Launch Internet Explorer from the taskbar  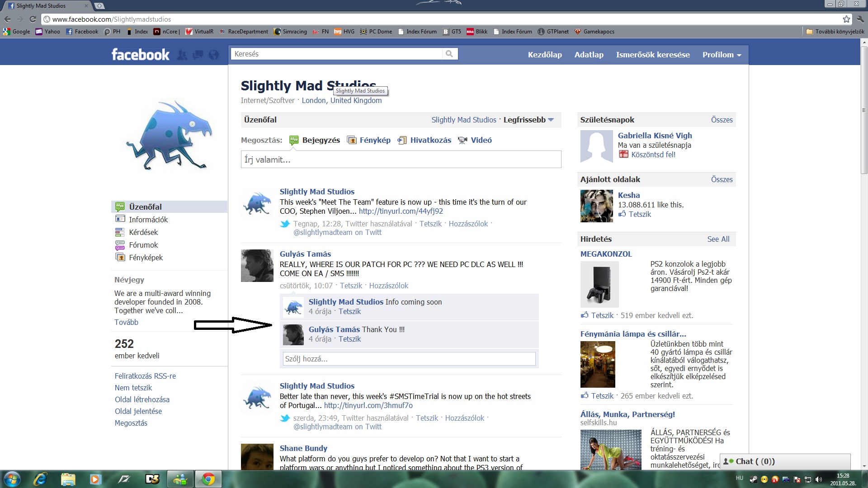[40, 479]
